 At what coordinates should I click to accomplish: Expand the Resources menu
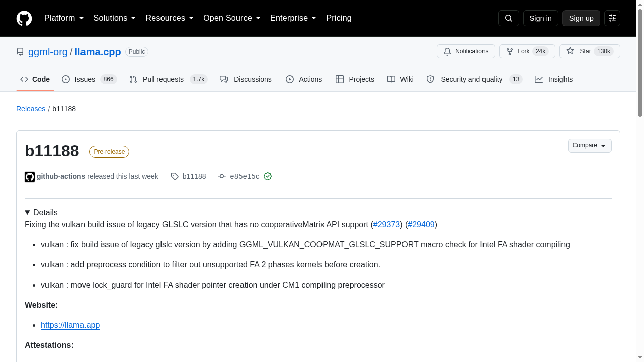[170, 18]
